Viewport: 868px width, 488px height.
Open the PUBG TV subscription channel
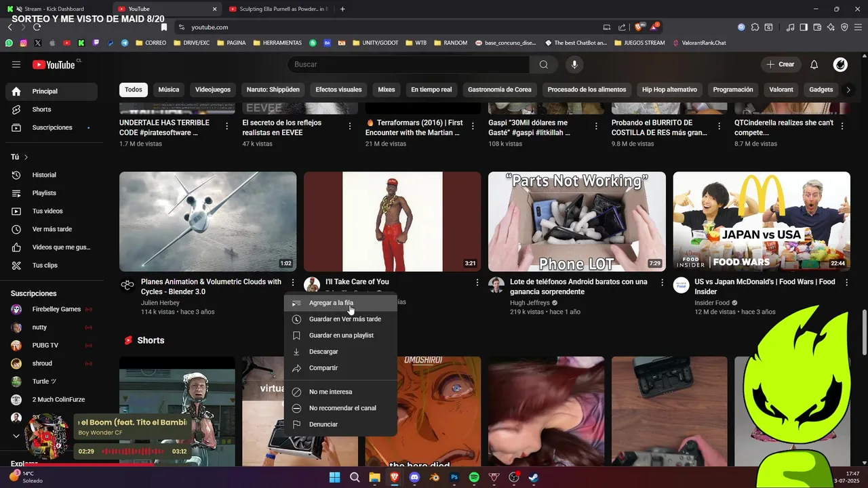52,345
